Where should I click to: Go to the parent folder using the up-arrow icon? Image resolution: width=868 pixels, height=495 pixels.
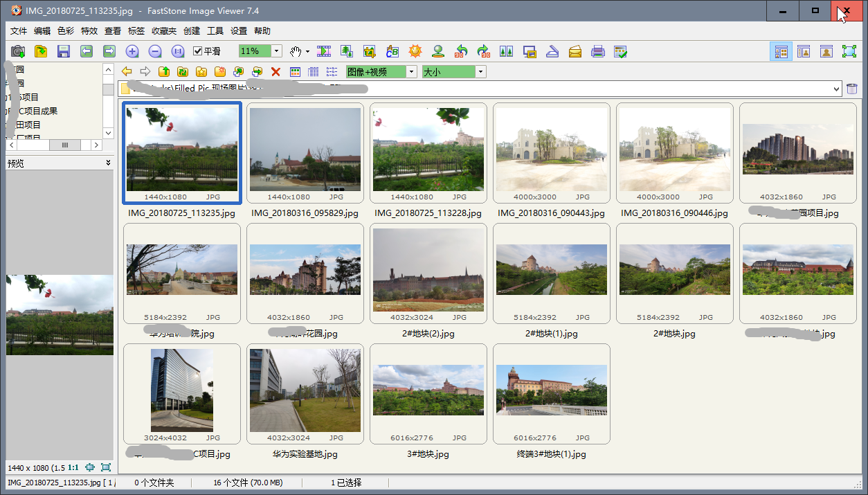[x=164, y=71]
